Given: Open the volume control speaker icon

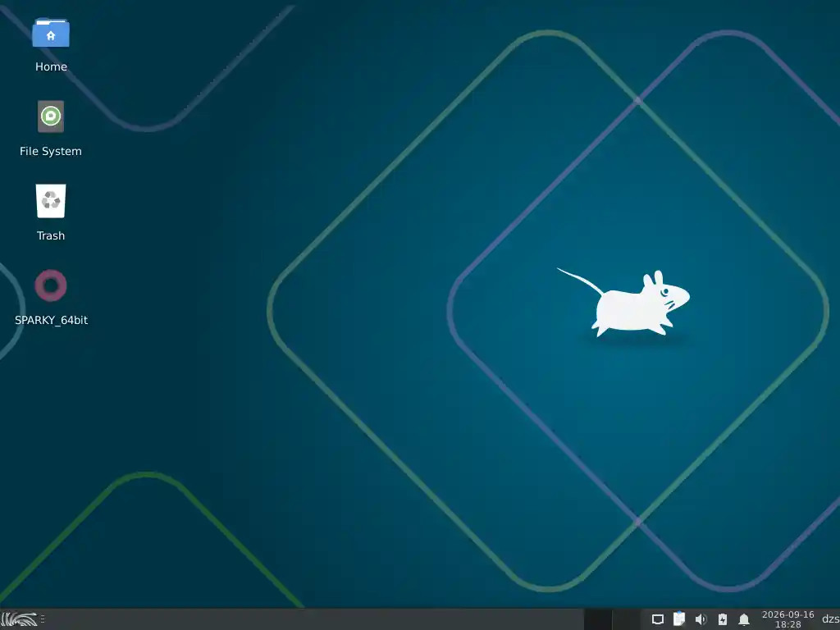Looking at the screenshot, I should coord(701,620).
